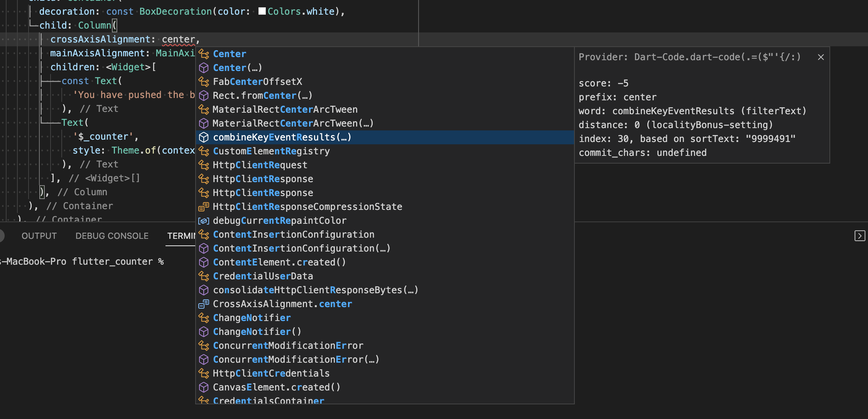Select the "consolidateHttpClientResponseBytes(…)" suggestion

(315, 290)
